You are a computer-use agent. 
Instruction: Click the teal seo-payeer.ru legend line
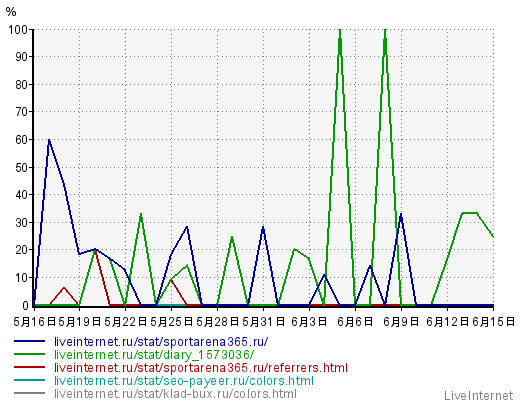tap(29, 380)
